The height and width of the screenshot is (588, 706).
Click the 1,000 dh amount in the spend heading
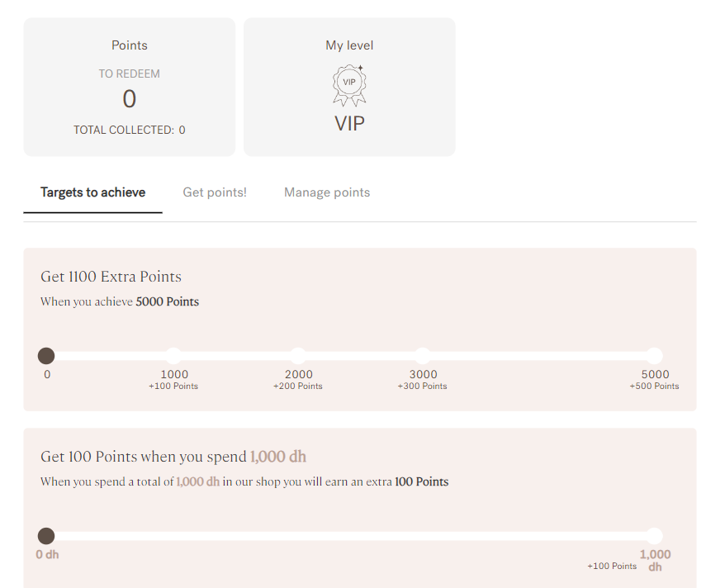tap(278, 457)
